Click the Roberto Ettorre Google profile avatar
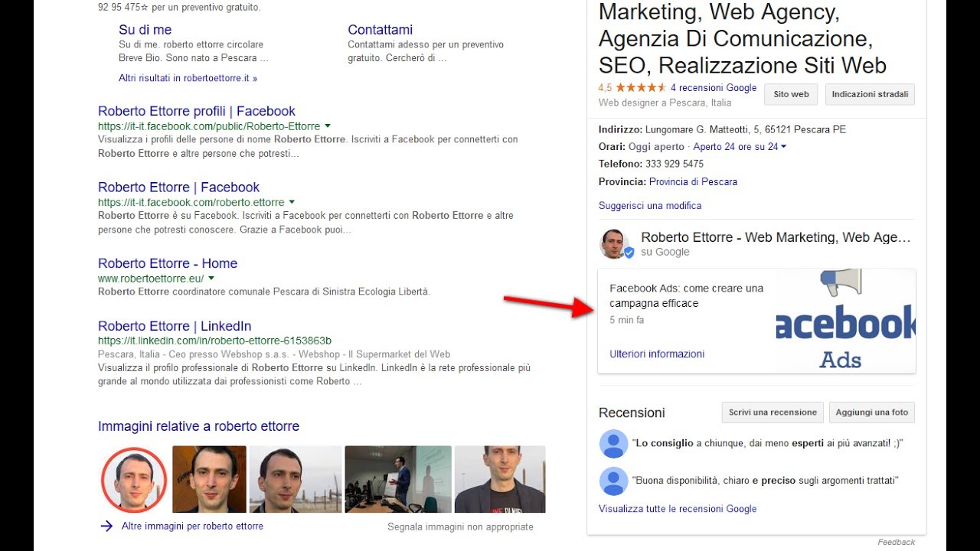Image resolution: width=980 pixels, height=551 pixels. click(615, 244)
